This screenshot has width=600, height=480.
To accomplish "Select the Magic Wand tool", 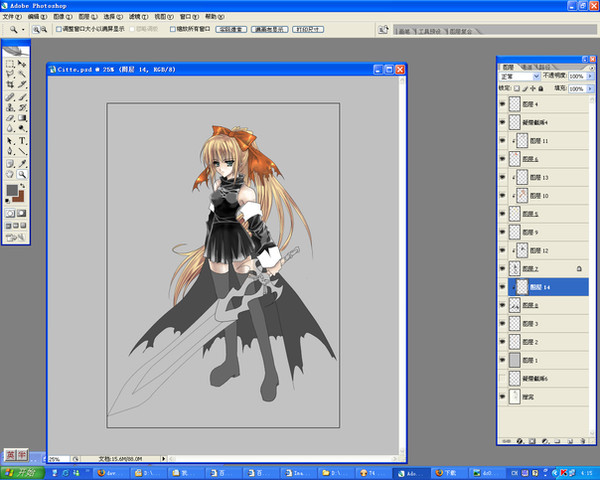I will point(22,73).
